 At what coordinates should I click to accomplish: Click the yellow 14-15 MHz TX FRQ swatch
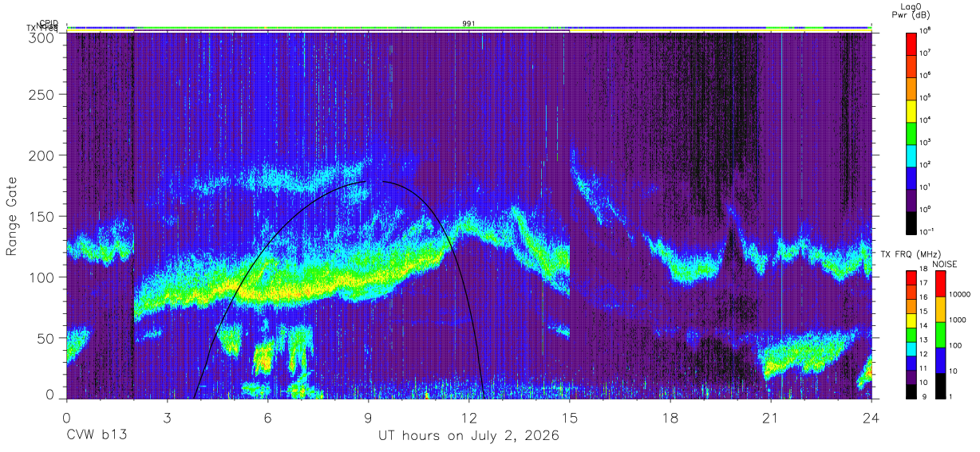[x=911, y=320]
